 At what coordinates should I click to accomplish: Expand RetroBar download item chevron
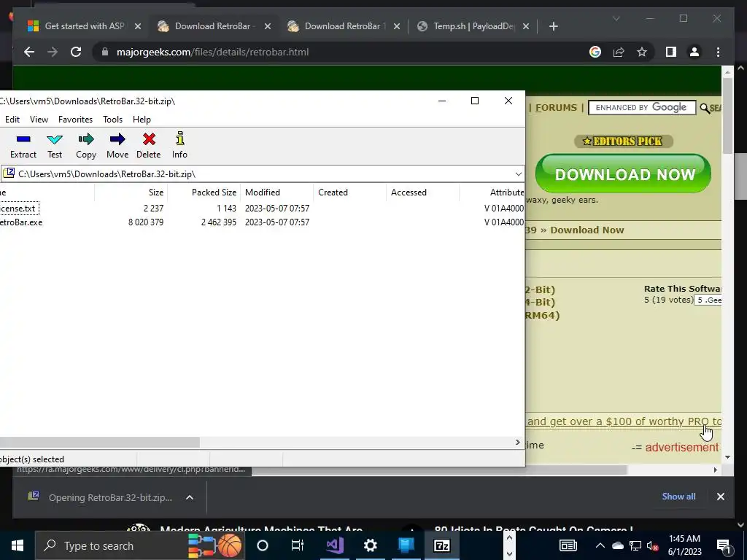[189, 497]
